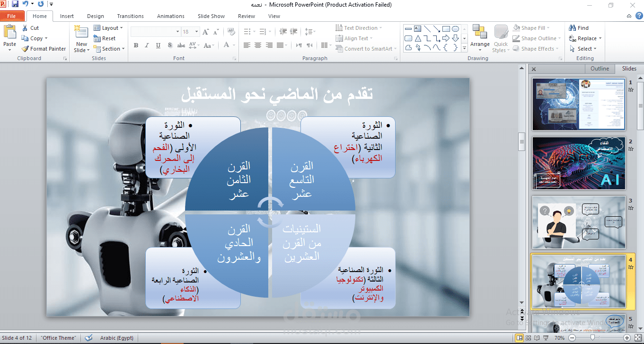
Task: Decrease the list indent level
Action: 283,32
